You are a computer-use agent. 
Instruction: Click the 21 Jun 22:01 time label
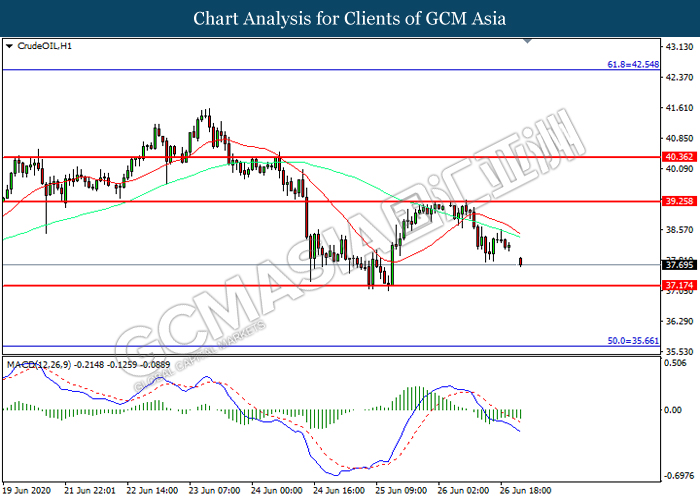click(90, 490)
